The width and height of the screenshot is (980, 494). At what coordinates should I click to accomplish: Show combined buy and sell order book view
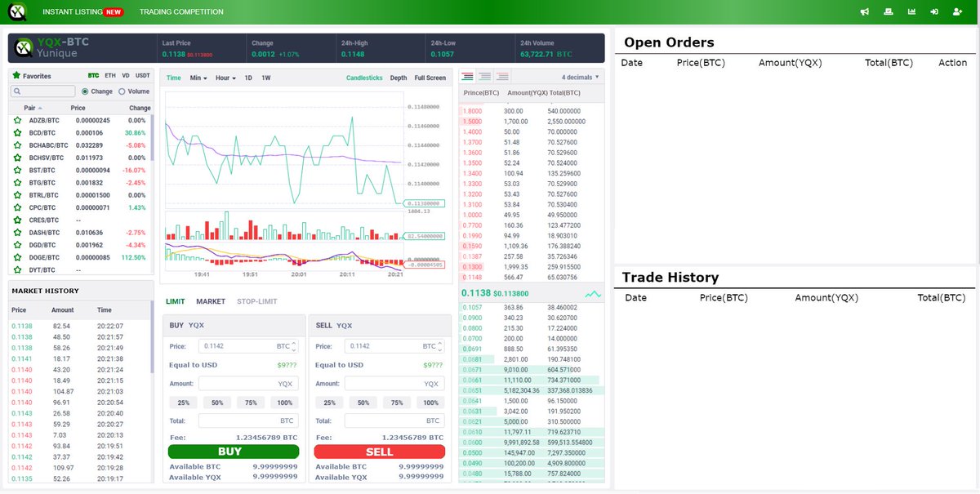click(467, 76)
